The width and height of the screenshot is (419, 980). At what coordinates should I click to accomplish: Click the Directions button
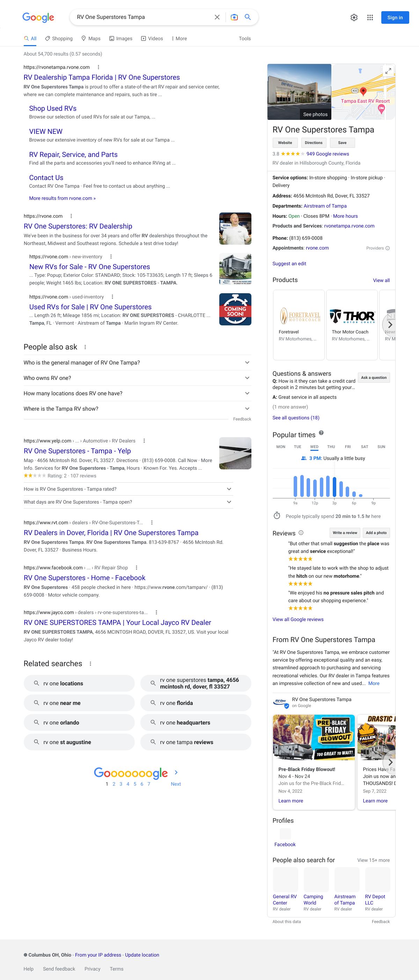coord(314,143)
